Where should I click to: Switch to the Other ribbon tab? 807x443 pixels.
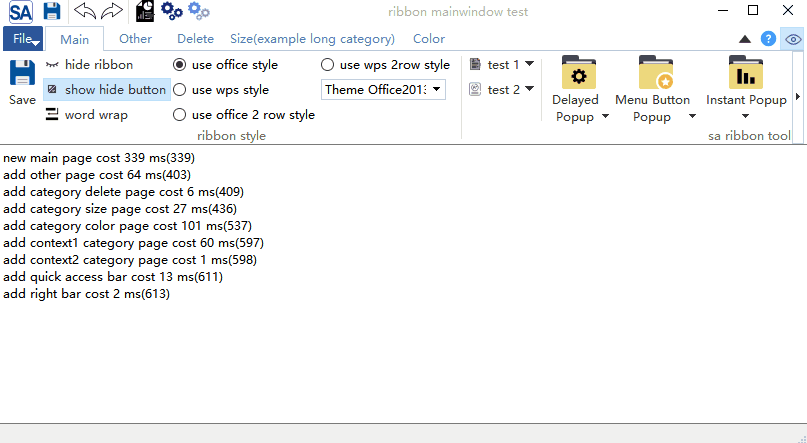[x=135, y=39]
